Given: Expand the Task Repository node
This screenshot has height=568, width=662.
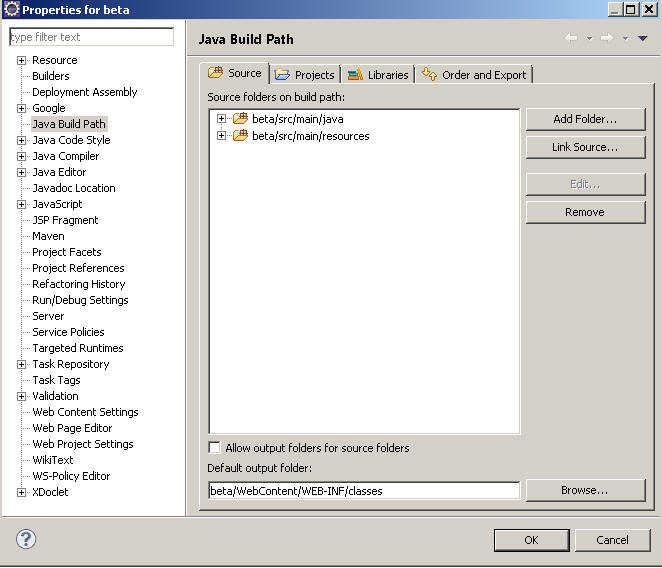Looking at the screenshot, I should [x=21, y=364].
